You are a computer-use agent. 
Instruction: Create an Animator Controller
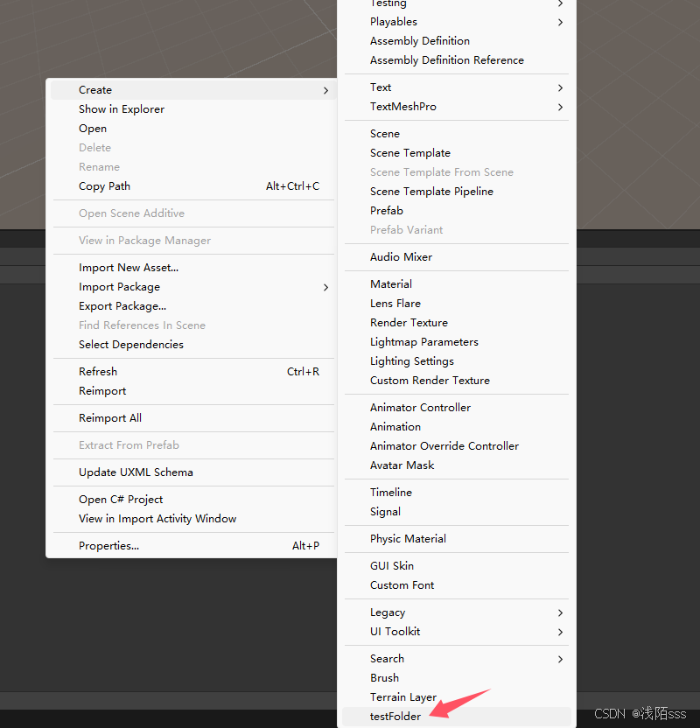457,408
